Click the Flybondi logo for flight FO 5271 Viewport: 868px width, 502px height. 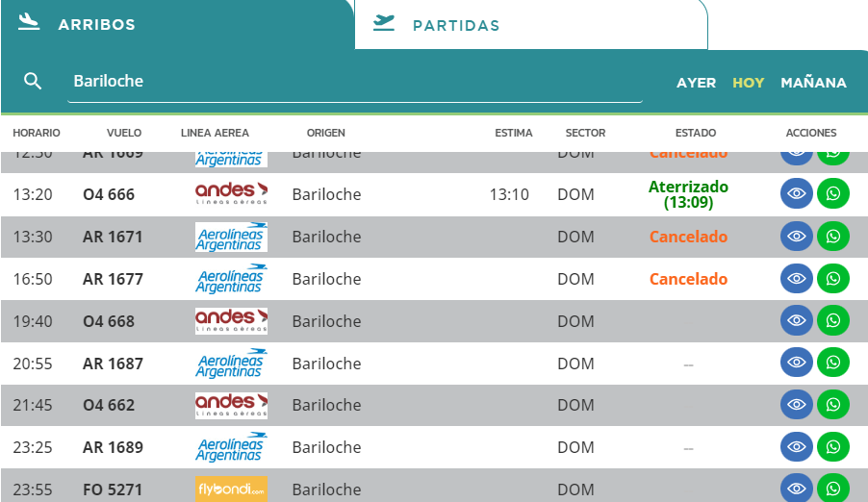tap(231, 489)
